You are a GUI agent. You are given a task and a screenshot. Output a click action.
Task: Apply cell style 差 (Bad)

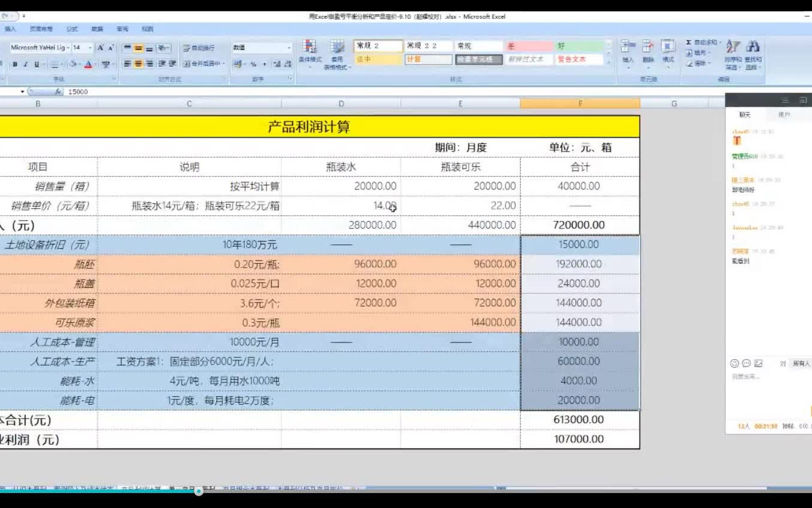(x=530, y=46)
